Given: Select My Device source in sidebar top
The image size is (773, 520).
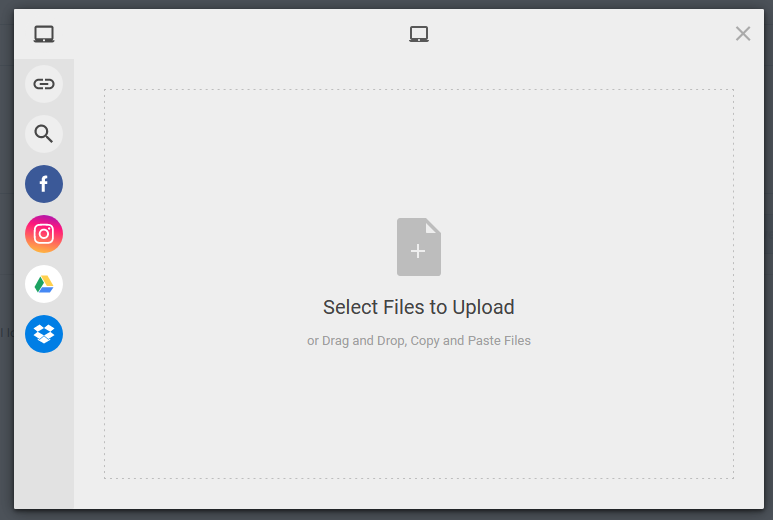Looking at the screenshot, I should pyautogui.click(x=44, y=34).
